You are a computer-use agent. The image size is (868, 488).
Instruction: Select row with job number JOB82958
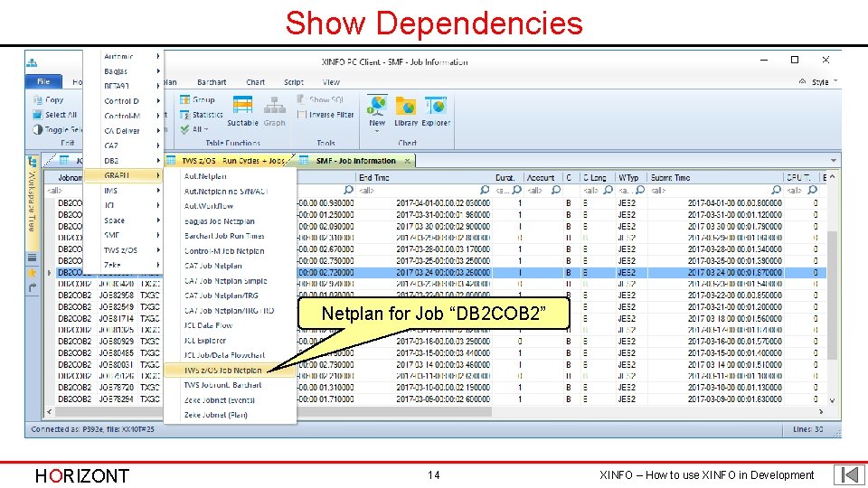coord(116,296)
